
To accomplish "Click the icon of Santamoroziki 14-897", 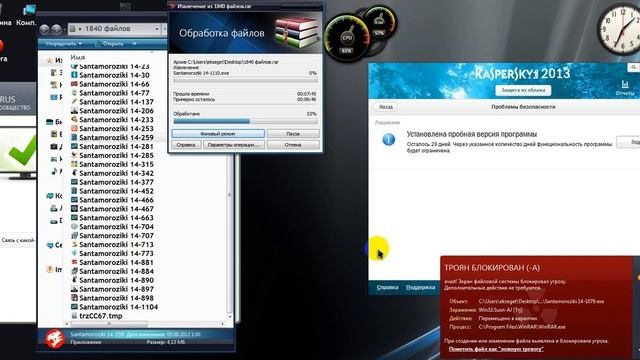I will 74,289.
